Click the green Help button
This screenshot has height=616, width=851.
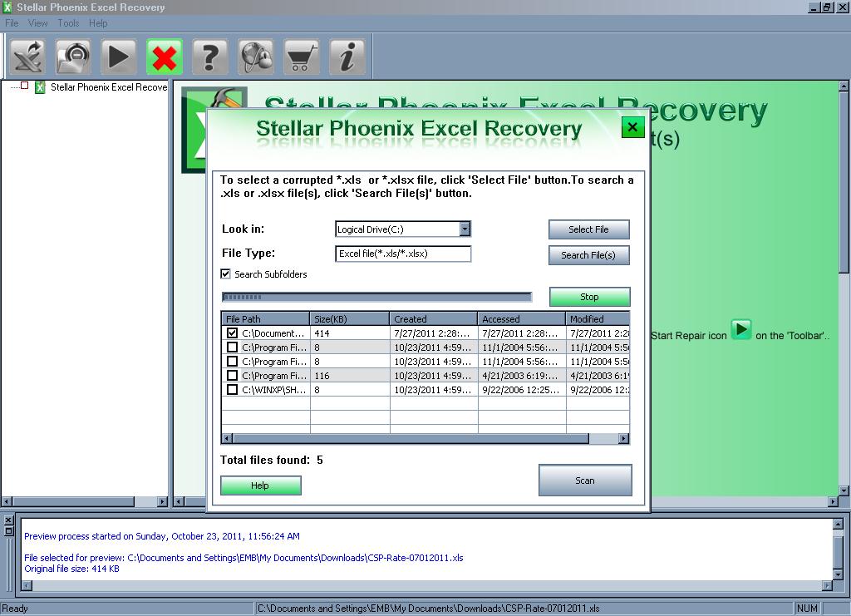[260, 485]
